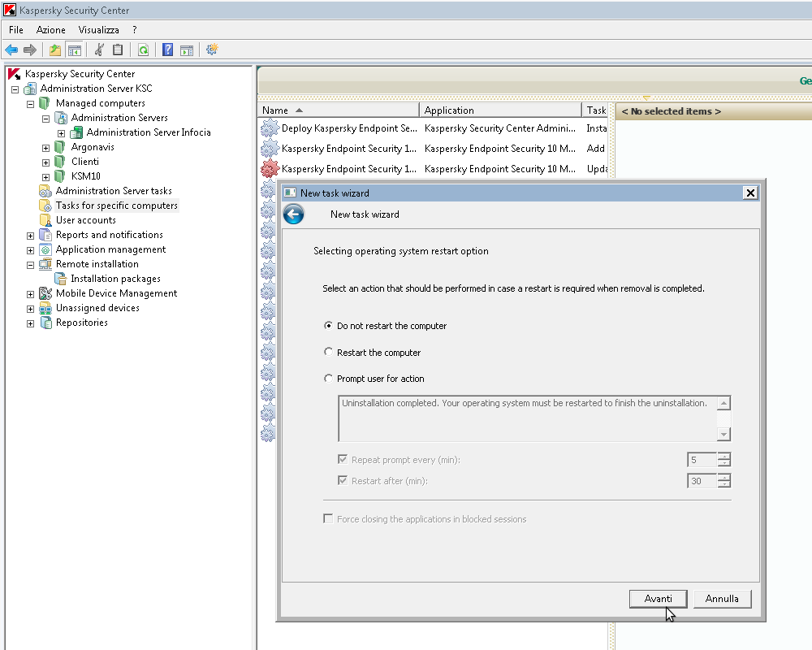Viewport: 812px width, 650px height.
Task: Click the "Repeat prompt every" minutes field
Action: (702, 460)
